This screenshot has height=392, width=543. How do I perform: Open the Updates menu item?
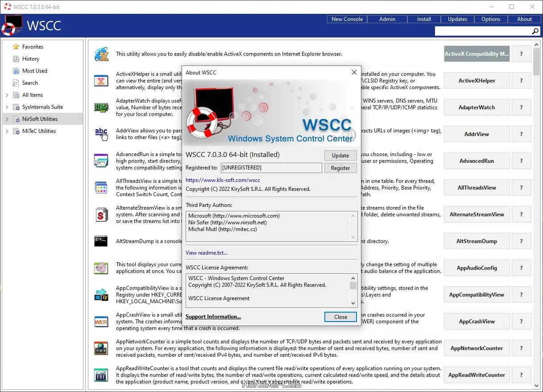click(457, 19)
